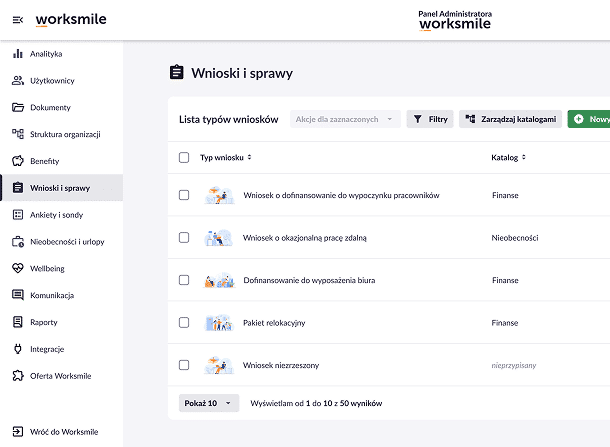Click Wróć do Worksmile link
Viewport: 610px width, 447px height.
(x=62, y=430)
